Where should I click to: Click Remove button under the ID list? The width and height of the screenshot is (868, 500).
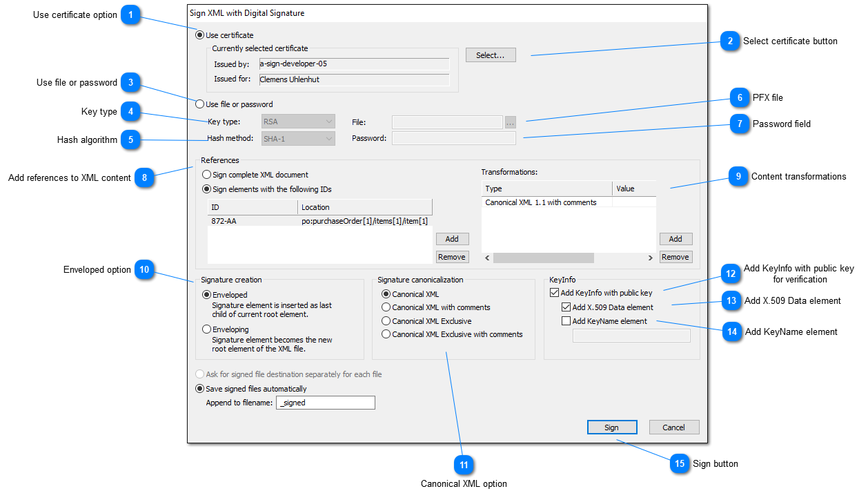pyautogui.click(x=452, y=257)
